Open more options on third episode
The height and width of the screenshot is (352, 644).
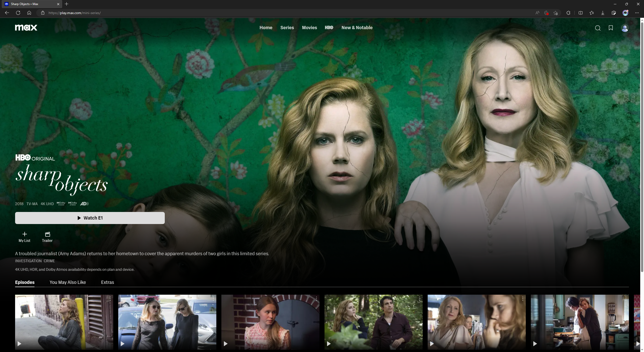tap(316, 298)
